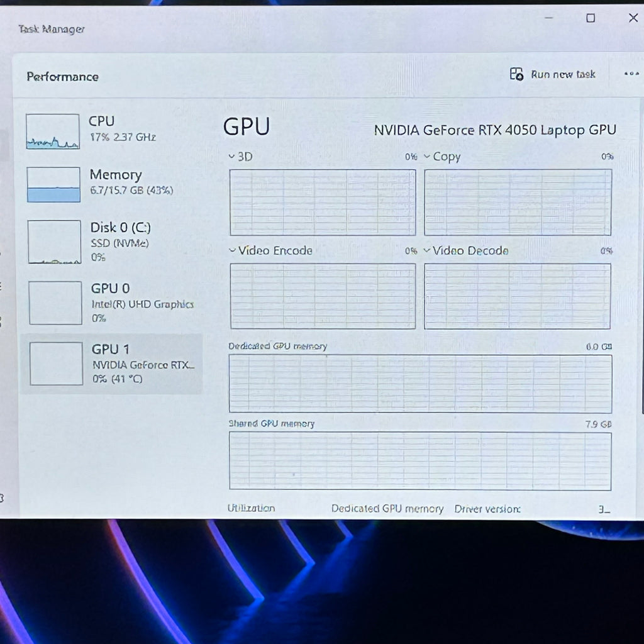
Task: Click the Dedicated GPU memory graph
Action: click(x=420, y=384)
